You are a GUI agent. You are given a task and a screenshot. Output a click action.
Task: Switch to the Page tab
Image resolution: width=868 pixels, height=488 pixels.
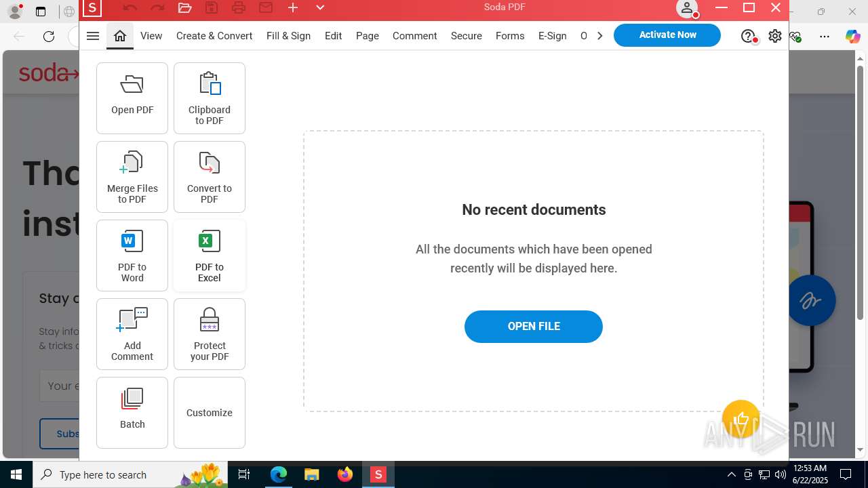(x=368, y=36)
